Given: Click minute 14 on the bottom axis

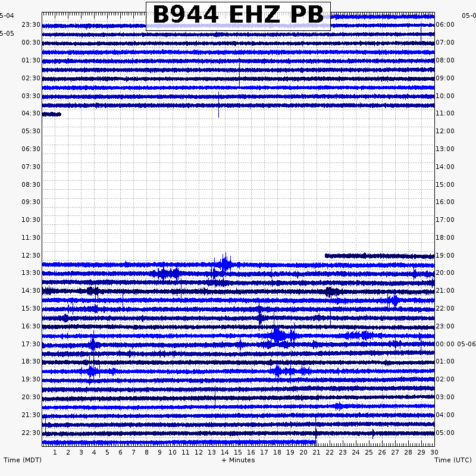Looking at the screenshot, I should 225,452.
